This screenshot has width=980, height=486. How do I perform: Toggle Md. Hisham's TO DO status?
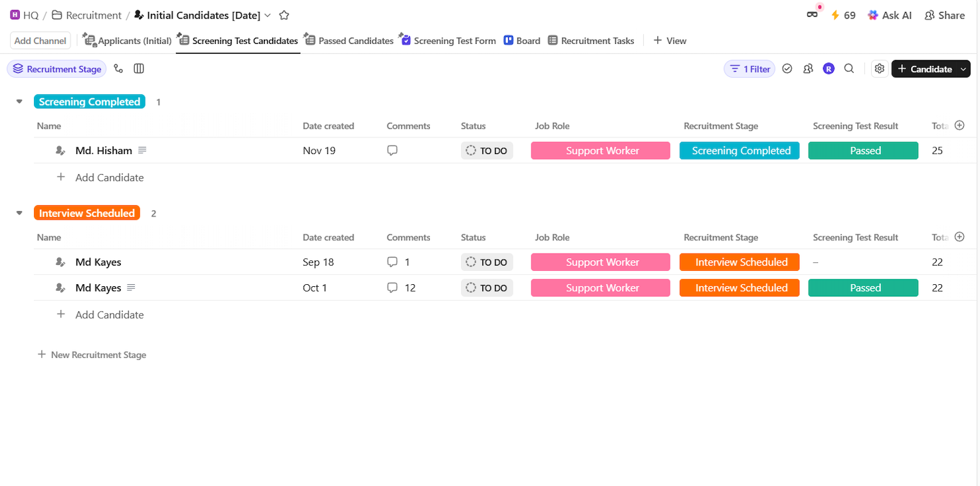pos(487,151)
